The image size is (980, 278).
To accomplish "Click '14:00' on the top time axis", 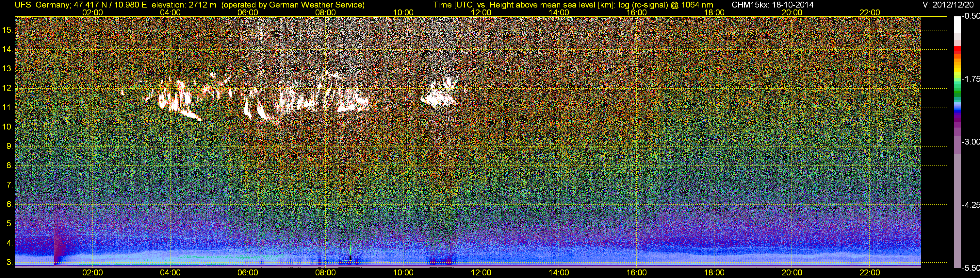I will [559, 12].
